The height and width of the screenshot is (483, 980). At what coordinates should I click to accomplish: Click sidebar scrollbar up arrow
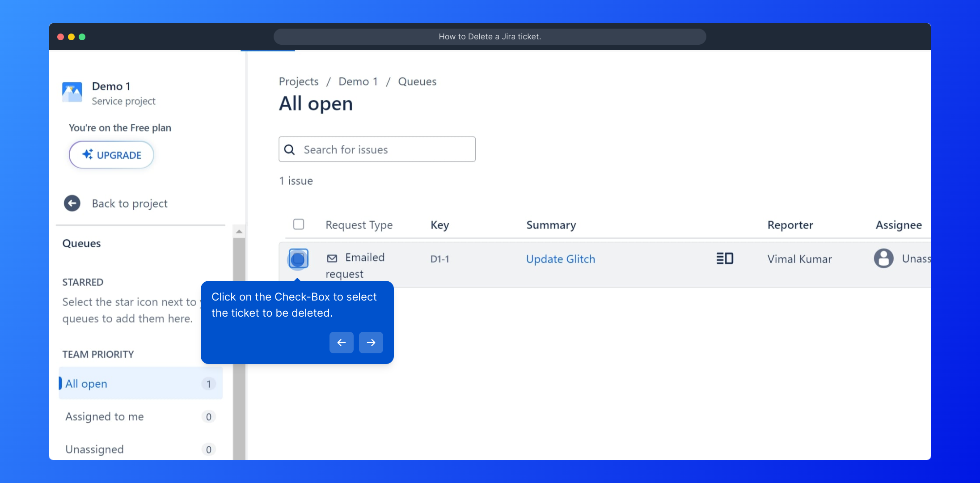pos(239,231)
